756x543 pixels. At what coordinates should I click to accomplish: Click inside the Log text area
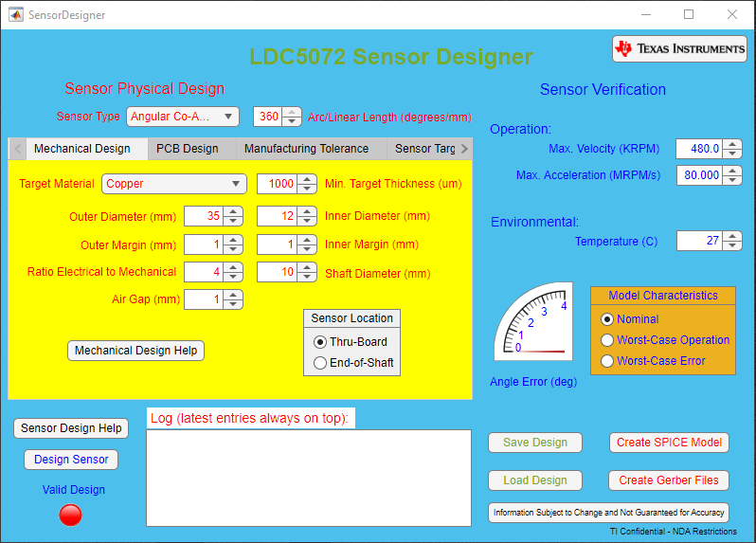pyautogui.click(x=308, y=478)
